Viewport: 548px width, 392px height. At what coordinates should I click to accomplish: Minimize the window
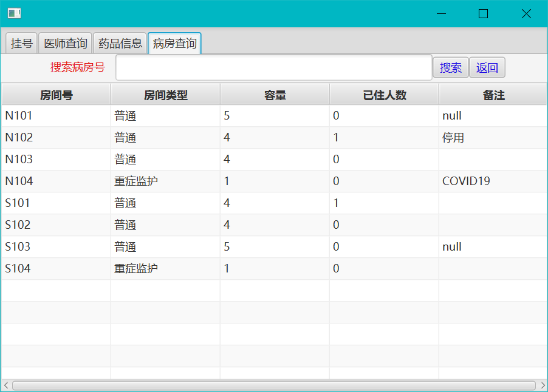click(x=442, y=13)
